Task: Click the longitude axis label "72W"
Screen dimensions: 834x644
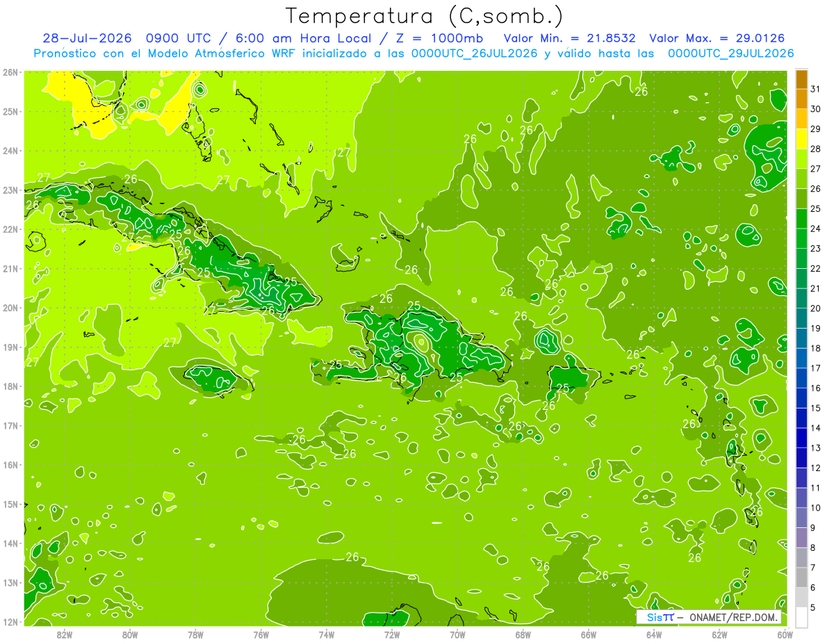Action: [x=392, y=634]
